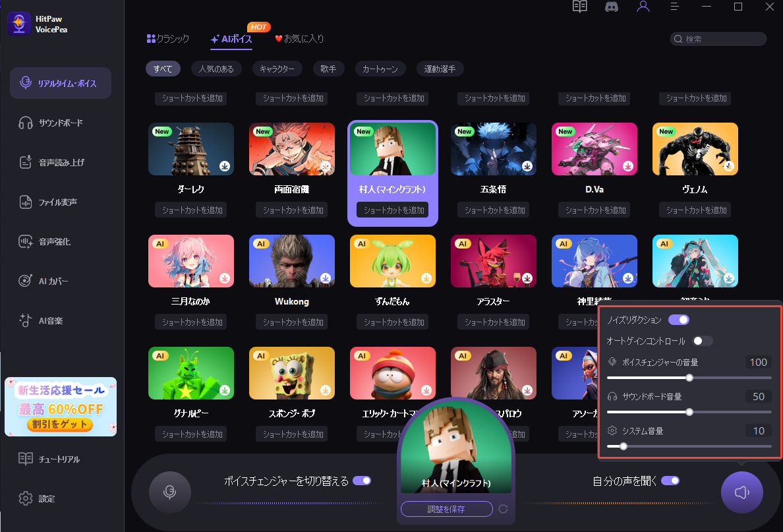Enable オートゲインコントロール switch

point(702,341)
